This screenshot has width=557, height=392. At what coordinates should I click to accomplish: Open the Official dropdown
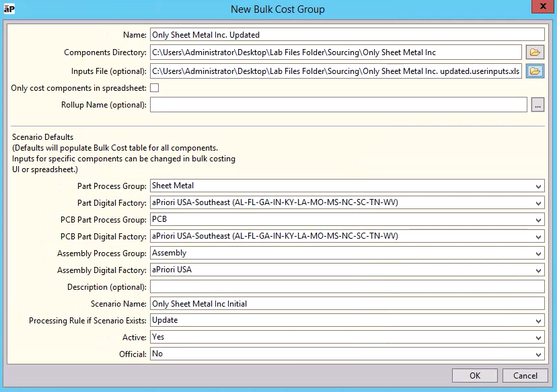pyautogui.click(x=539, y=354)
